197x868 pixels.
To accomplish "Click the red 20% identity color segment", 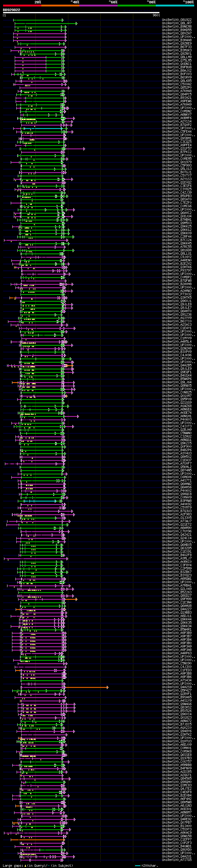I will coord(22,6).
